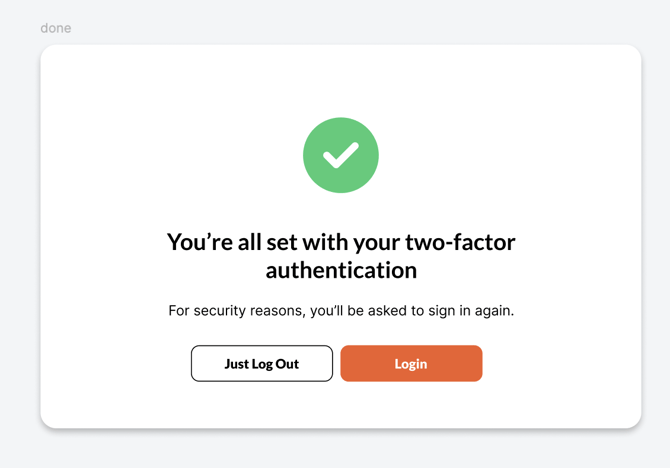Select the circular two-factor confirmation badge
670x468 pixels.
point(341,155)
